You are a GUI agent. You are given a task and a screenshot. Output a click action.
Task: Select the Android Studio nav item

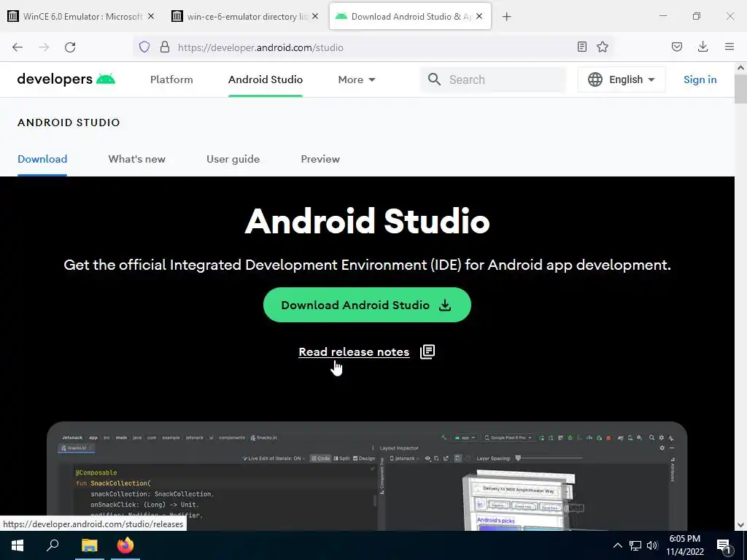[x=266, y=79]
